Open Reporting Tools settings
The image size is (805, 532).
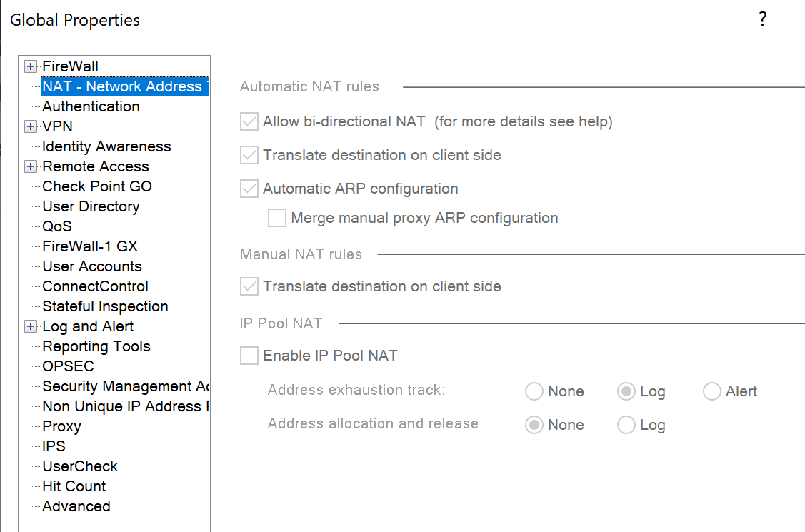coord(96,346)
